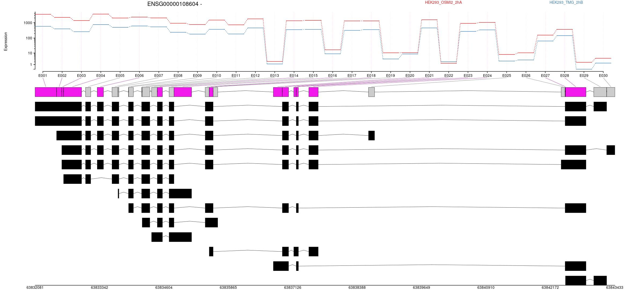This screenshot has width=644, height=292.
Task: Click exon label E011
Action: (236, 76)
